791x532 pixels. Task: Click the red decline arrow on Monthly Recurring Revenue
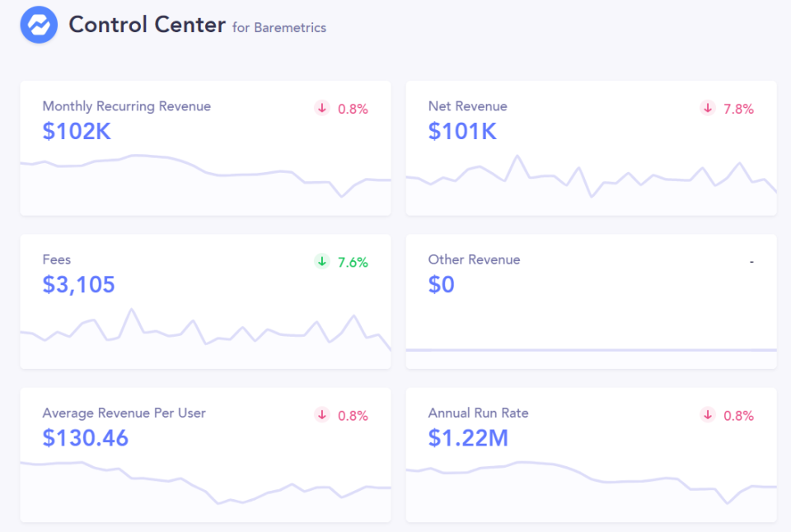pyautogui.click(x=321, y=108)
